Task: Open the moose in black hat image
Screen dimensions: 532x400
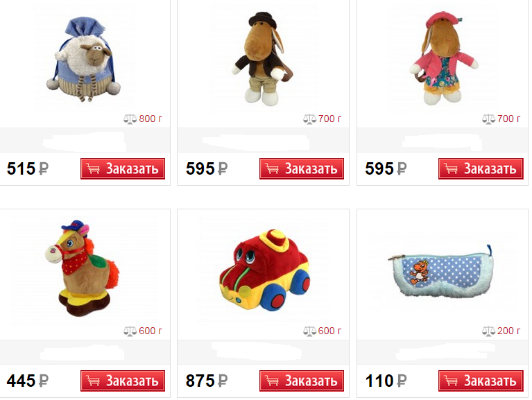Action: click(263, 59)
